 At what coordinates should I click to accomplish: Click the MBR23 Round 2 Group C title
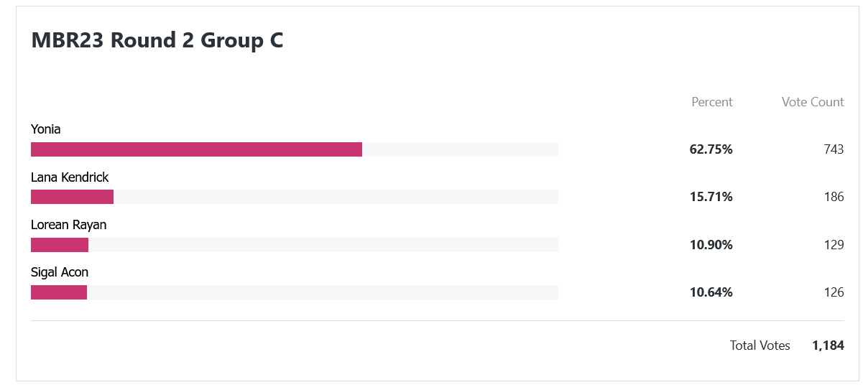pyautogui.click(x=157, y=40)
